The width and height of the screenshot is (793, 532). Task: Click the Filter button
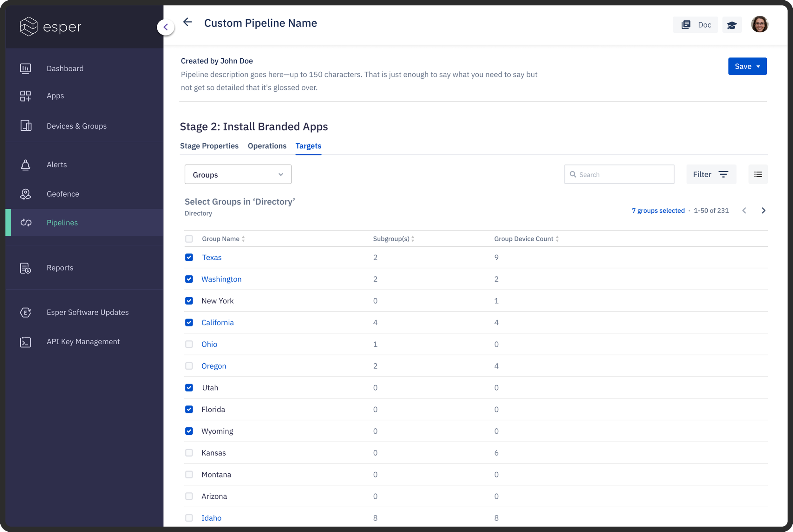click(711, 174)
